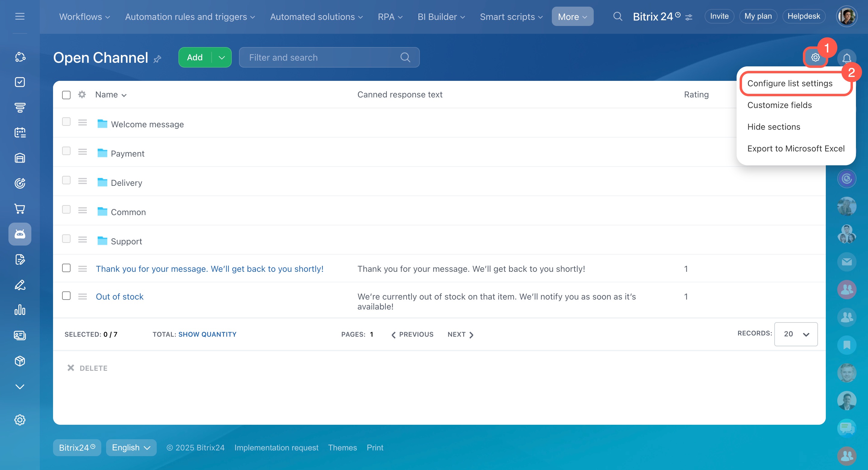Toggle the select-all checkbox in header

66,95
